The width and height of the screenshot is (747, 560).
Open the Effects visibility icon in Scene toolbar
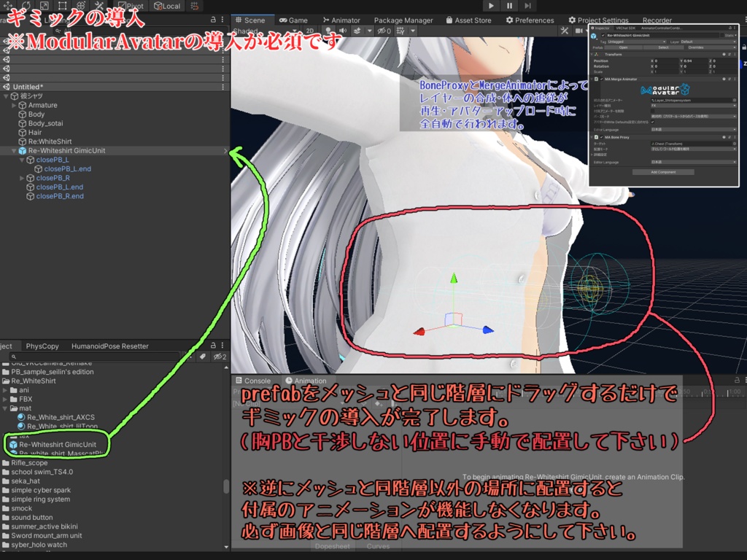pos(357,31)
